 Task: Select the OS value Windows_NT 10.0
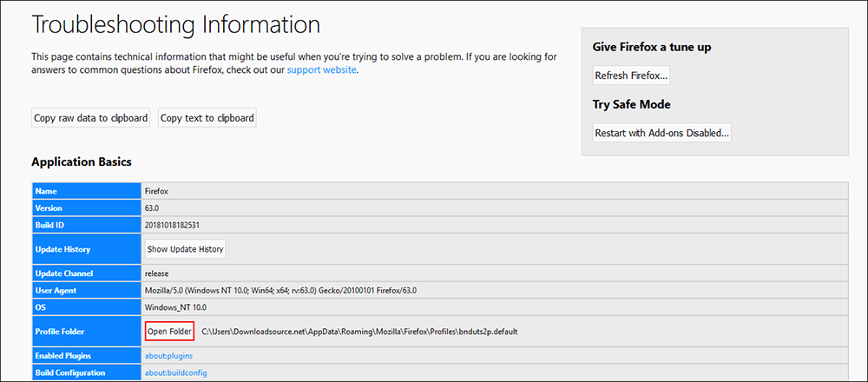(175, 306)
